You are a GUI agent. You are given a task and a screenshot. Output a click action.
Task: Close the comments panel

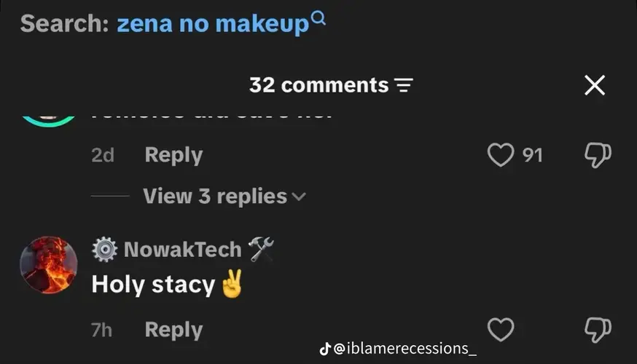coord(595,85)
